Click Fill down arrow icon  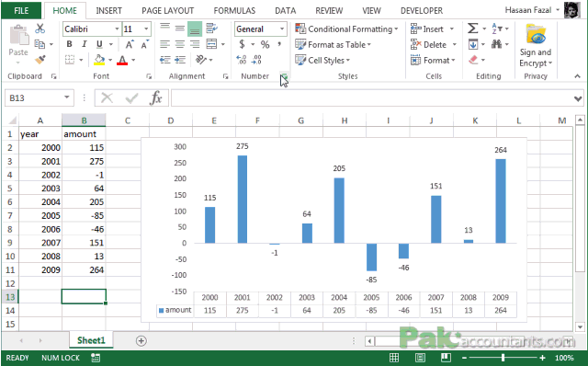473,45
